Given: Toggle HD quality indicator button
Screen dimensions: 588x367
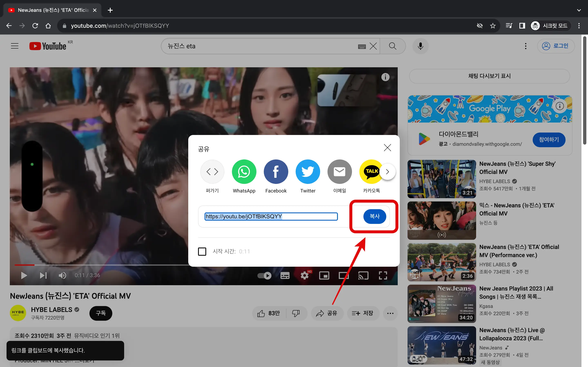Looking at the screenshot, I should tap(305, 275).
